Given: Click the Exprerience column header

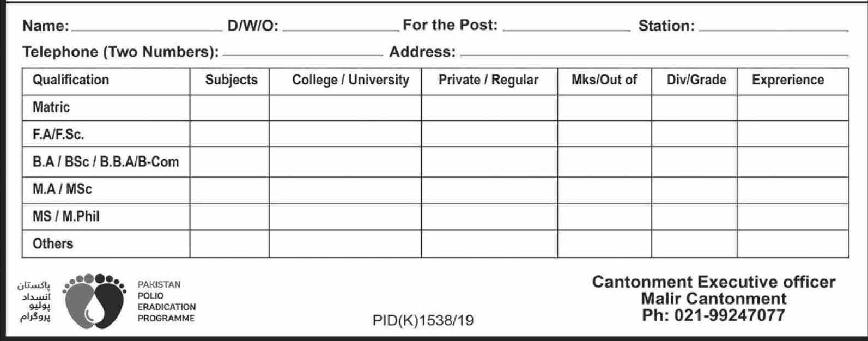Looking at the screenshot, I should pyautogui.click(x=788, y=80).
